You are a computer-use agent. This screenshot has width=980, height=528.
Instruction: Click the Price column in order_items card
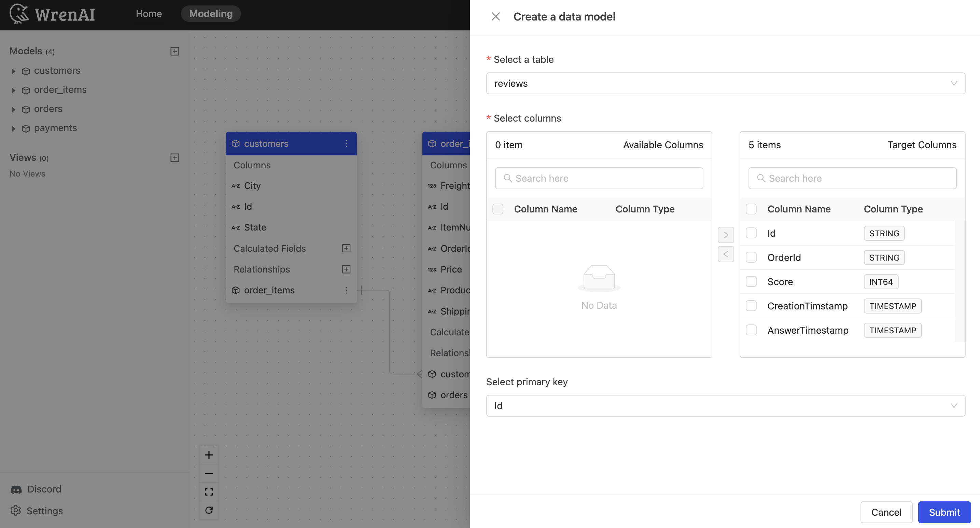pos(447,269)
